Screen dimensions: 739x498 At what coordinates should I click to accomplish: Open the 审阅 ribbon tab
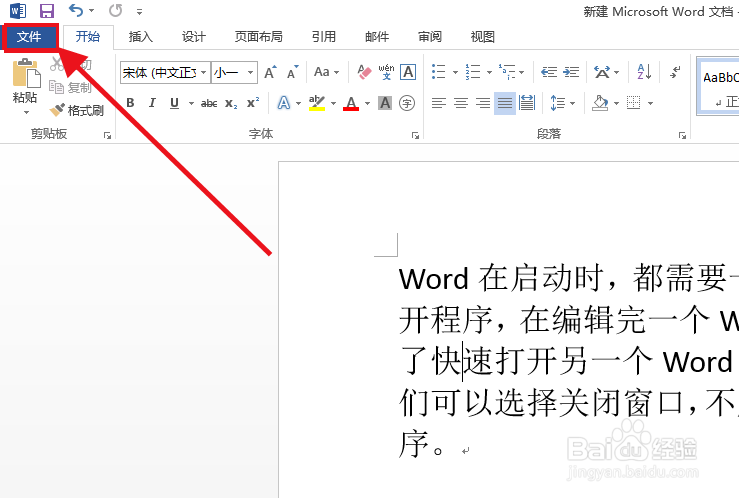point(430,37)
